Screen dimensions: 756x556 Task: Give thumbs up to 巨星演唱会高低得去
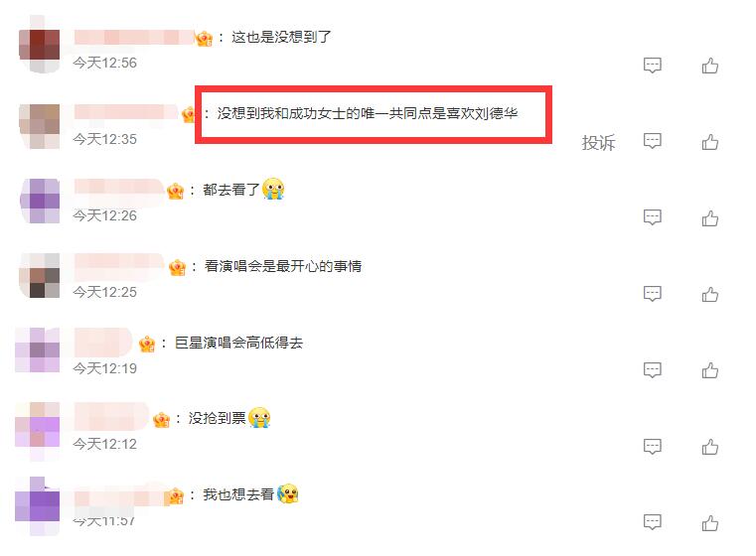point(709,370)
